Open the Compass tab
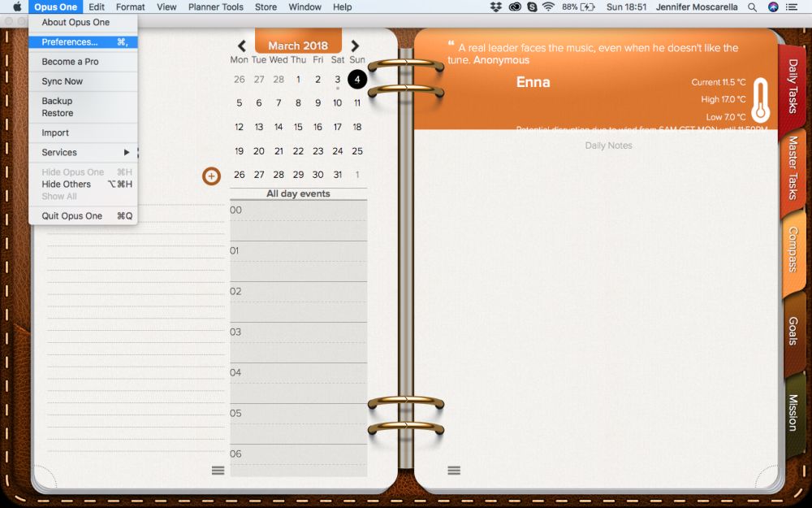 (793, 250)
